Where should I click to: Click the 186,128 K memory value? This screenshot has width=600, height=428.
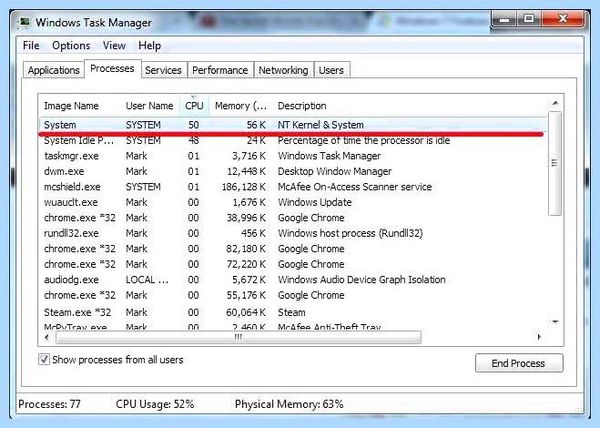244,187
